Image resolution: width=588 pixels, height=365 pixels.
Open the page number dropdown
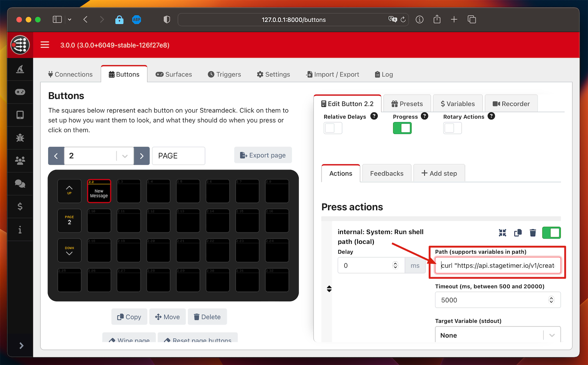point(125,156)
